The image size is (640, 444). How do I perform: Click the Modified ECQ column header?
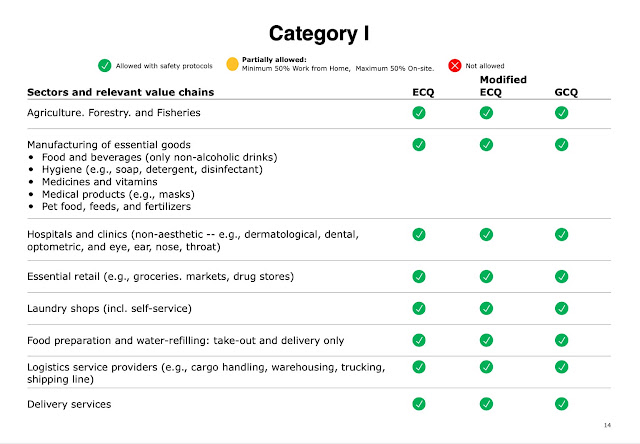503,86
